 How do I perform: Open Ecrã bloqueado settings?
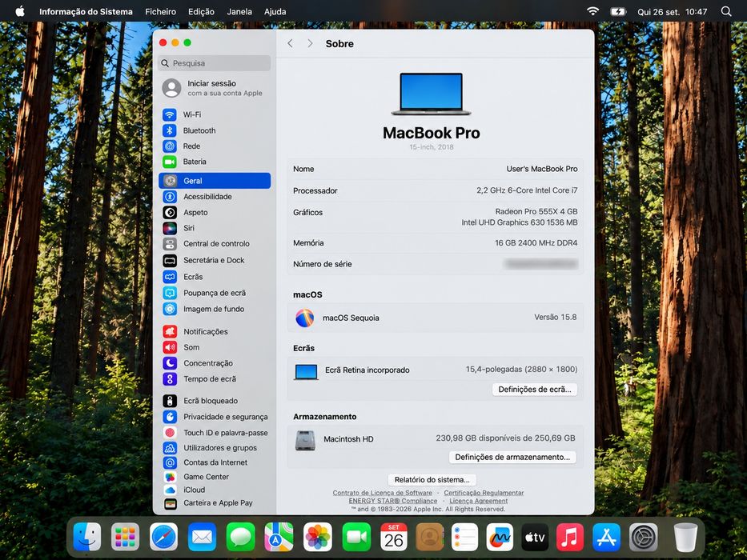(215, 401)
